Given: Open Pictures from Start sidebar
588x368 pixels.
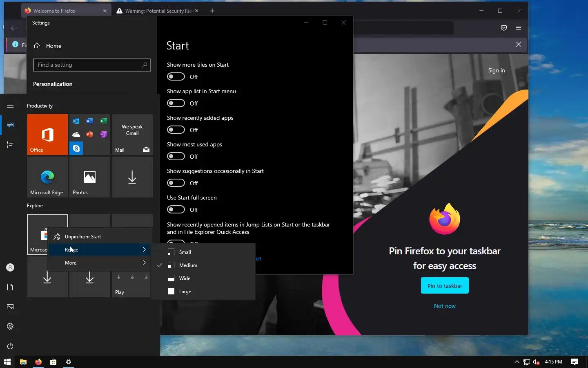Looking at the screenshot, I should tap(10, 307).
